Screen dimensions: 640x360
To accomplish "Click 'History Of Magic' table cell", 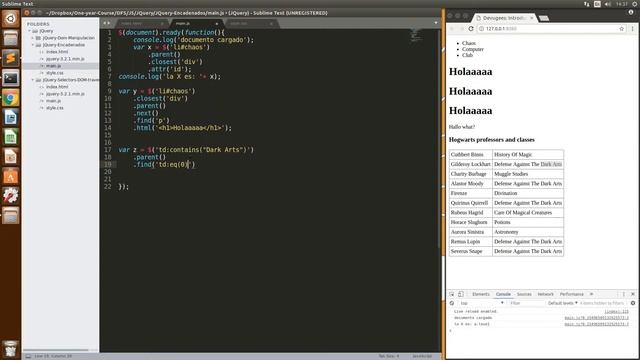I will tap(528, 155).
